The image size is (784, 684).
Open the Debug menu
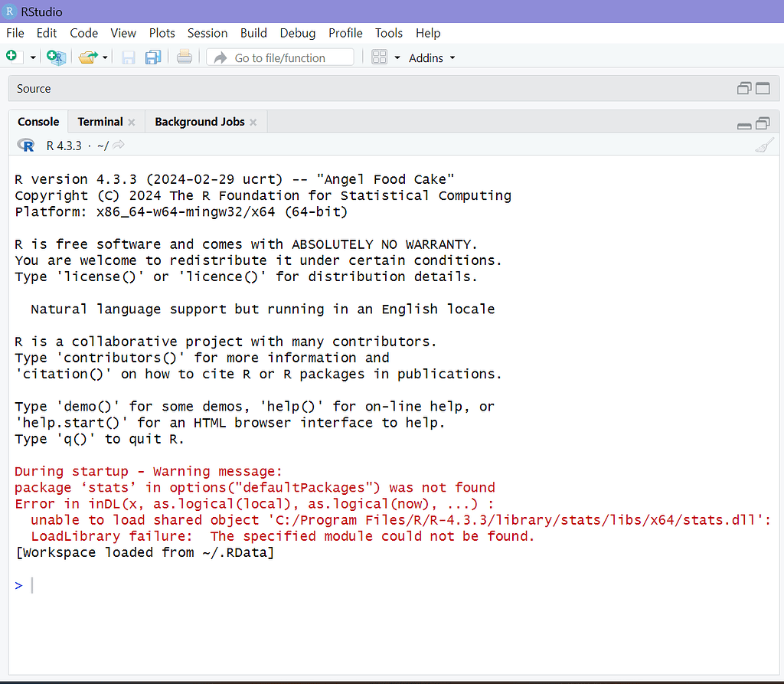298,33
